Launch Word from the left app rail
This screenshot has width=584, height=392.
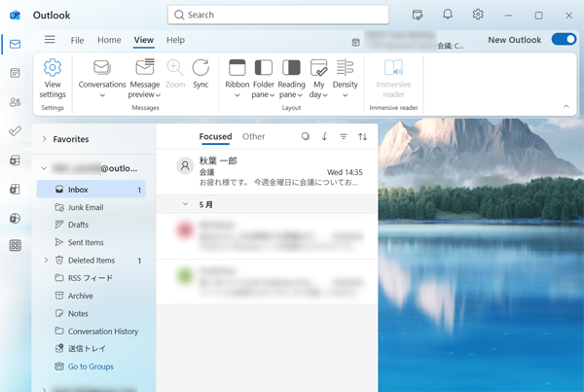(15, 160)
